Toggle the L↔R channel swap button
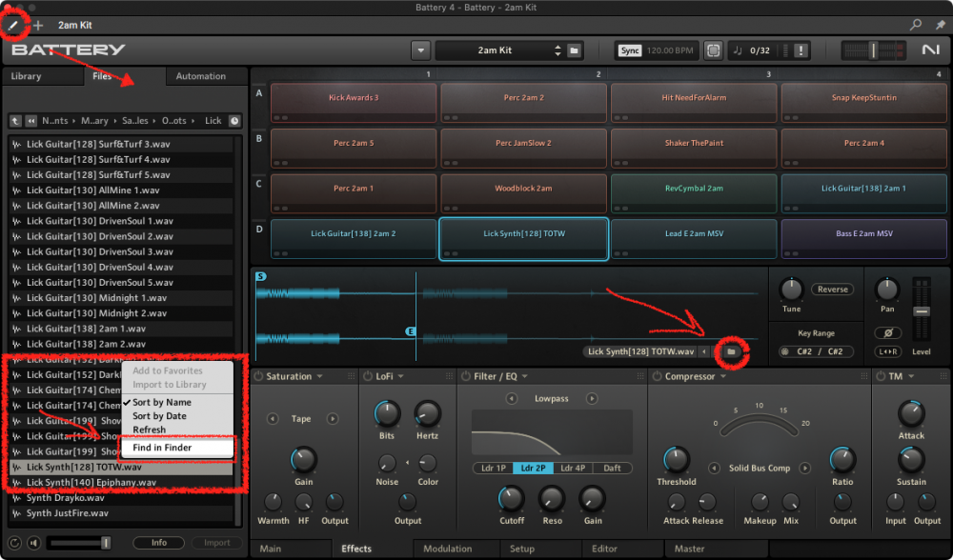 click(x=887, y=351)
